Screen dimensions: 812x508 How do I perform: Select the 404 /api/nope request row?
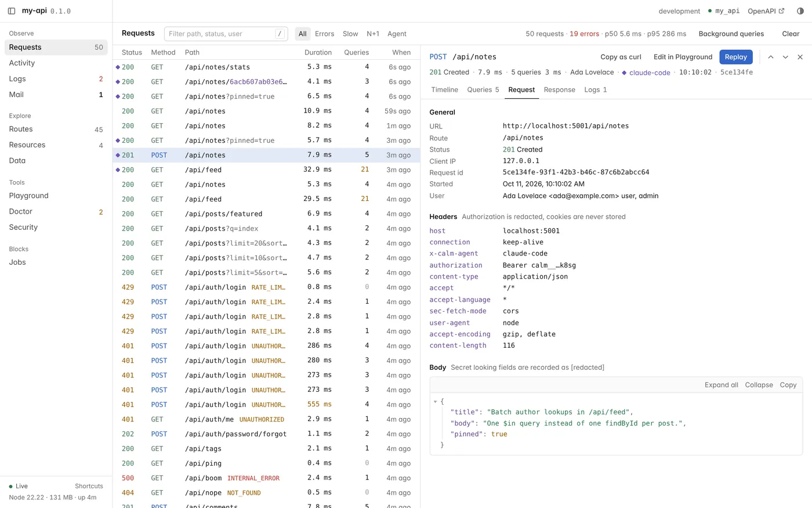point(266,492)
